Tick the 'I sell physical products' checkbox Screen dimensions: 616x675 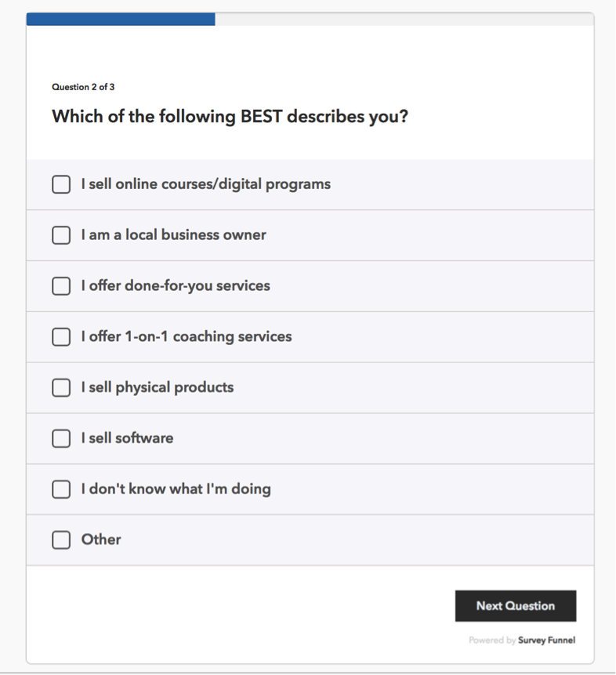coord(61,387)
